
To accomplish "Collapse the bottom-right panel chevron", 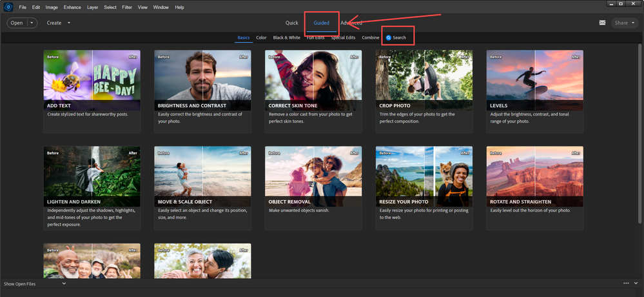I will pyautogui.click(x=636, y=283).
